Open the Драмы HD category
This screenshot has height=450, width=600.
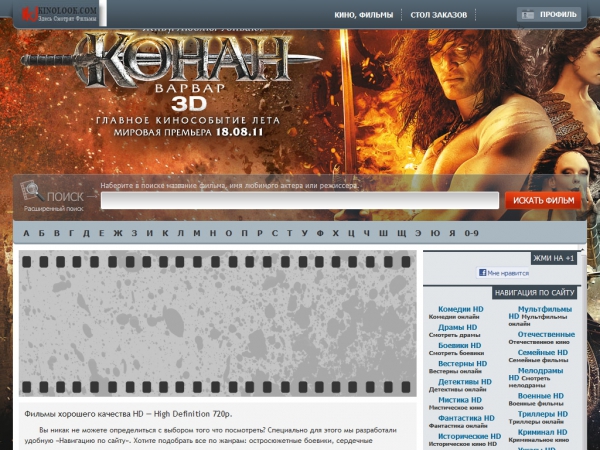pyautogui.click(x=458, y=327)
